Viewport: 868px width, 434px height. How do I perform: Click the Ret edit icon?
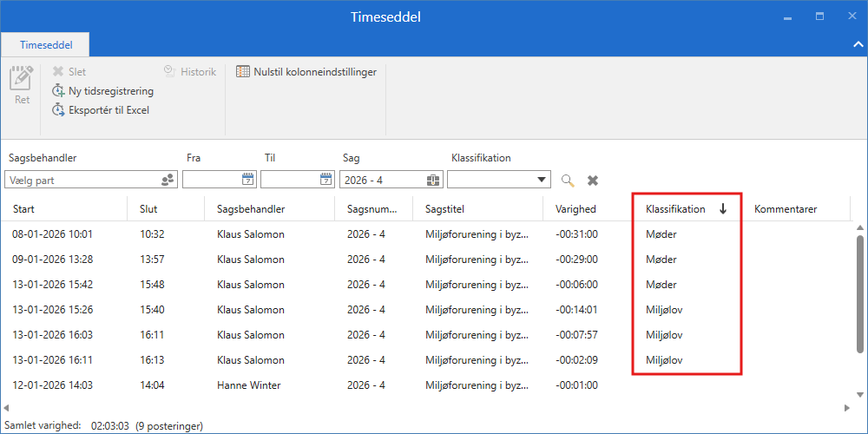point(22,79)
